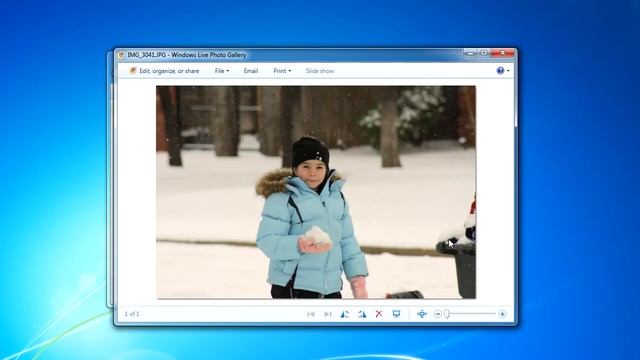Rotate the photo clockwise
Image resolution: width=640 pixels, height=360 pixels.
(362, 314)
